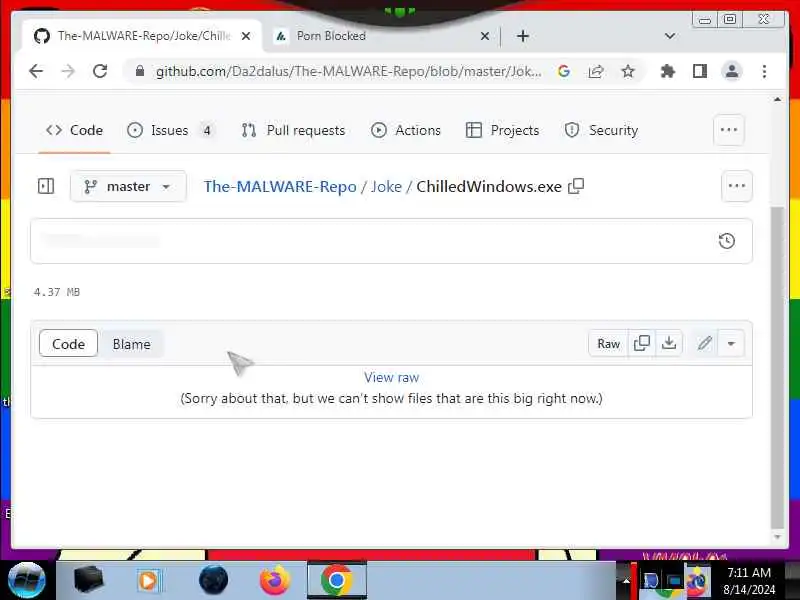Open a new browser tab
The image size is (800, 600).
(x=522, y=36)
